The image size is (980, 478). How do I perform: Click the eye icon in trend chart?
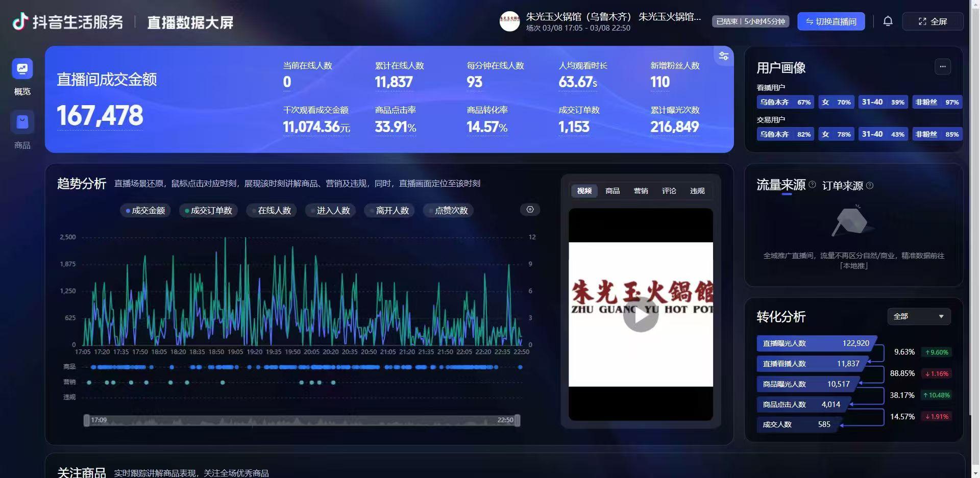click(x=530, y=210)
